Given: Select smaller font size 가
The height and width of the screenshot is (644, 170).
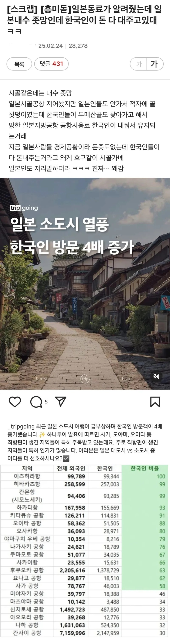Looking at the screenshot, I should point(139,64).
